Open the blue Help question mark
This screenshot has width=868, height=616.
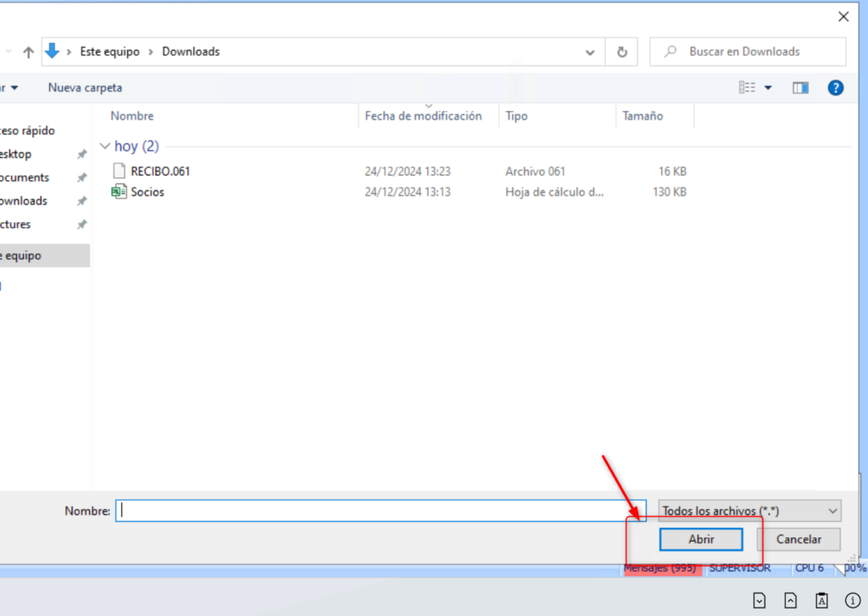click(836, 87)
